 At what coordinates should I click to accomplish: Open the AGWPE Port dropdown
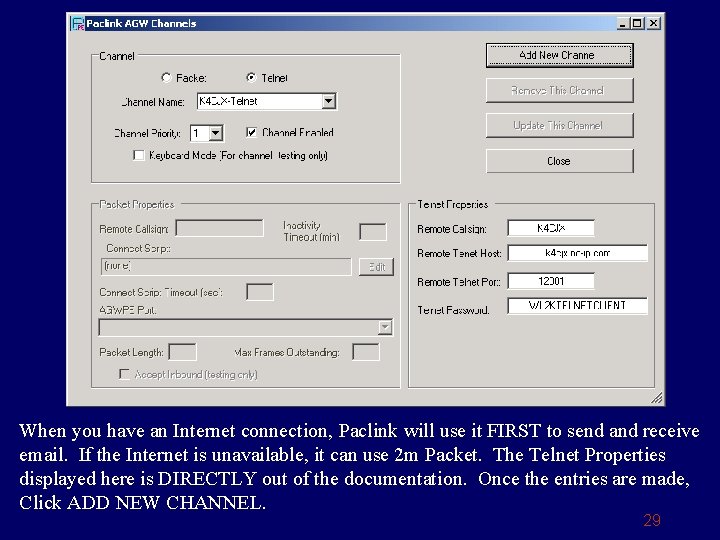(x=385, y=327)
